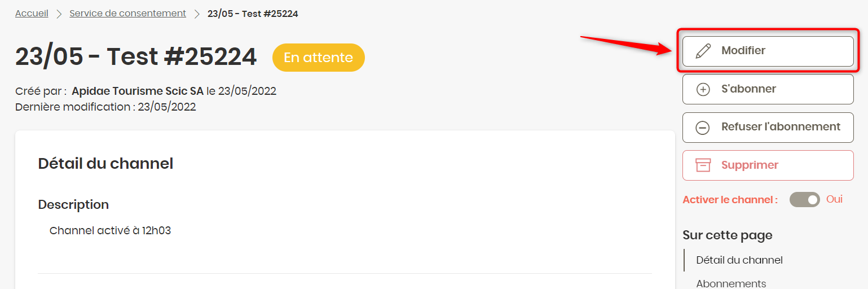Click the Apidae Tourisme Scic SA creator name

(138, 91)
